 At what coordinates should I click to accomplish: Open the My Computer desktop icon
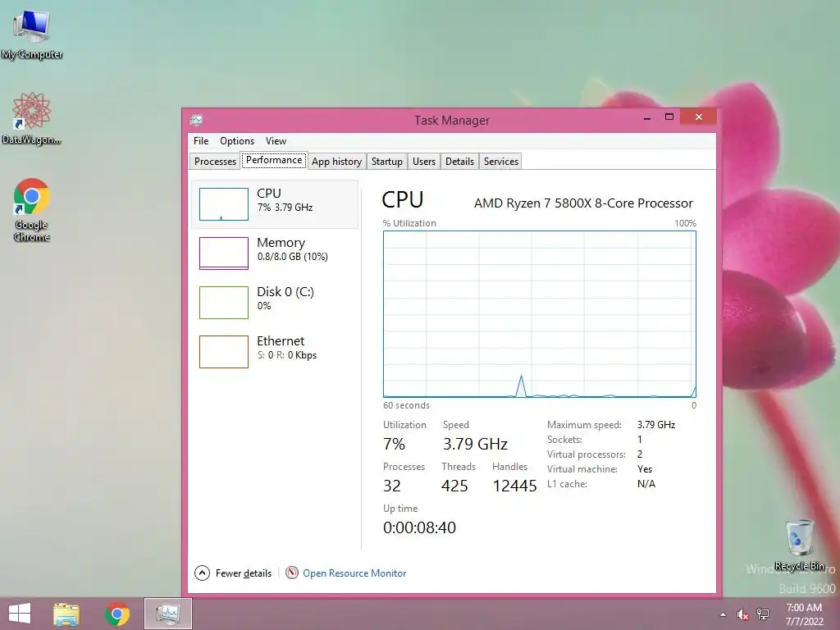click(x=32, y=34)
